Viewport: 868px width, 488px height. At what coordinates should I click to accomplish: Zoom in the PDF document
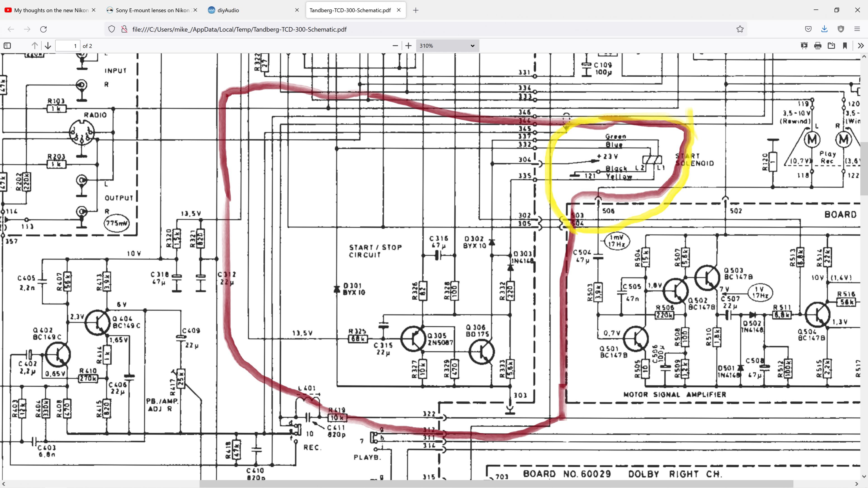tap(408, 46)
